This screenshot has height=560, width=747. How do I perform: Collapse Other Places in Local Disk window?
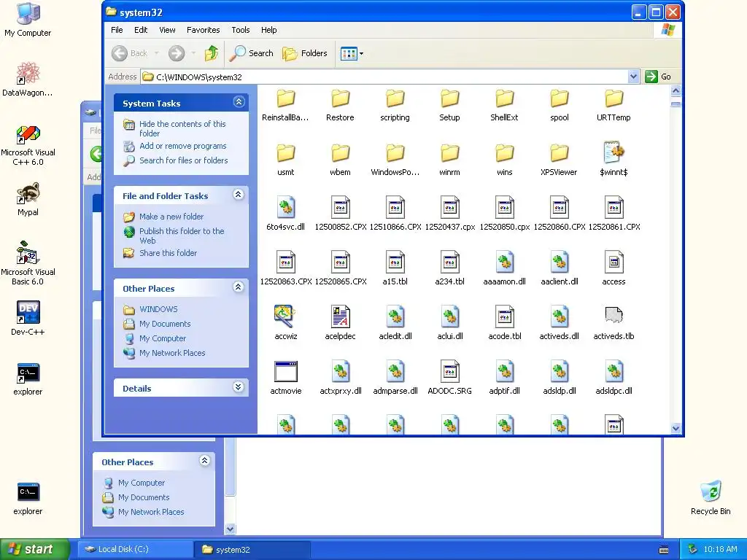click(205, 461)
